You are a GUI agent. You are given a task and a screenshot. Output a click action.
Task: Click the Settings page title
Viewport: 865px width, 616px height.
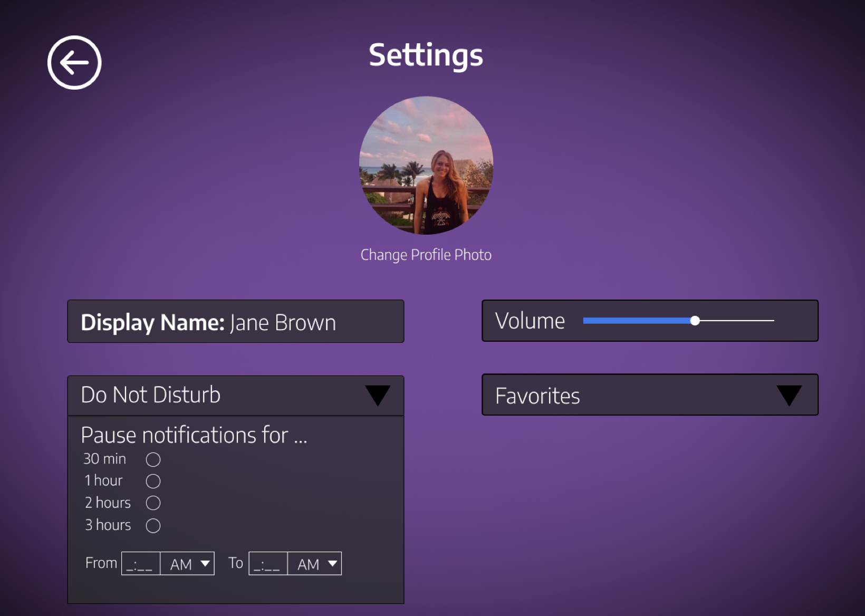[x=426, y=56]
